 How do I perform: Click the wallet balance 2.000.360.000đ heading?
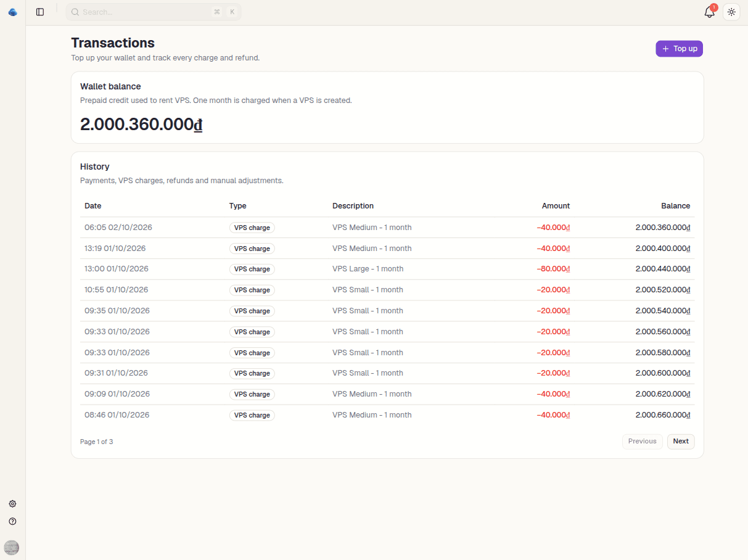[x=141, y=124]
